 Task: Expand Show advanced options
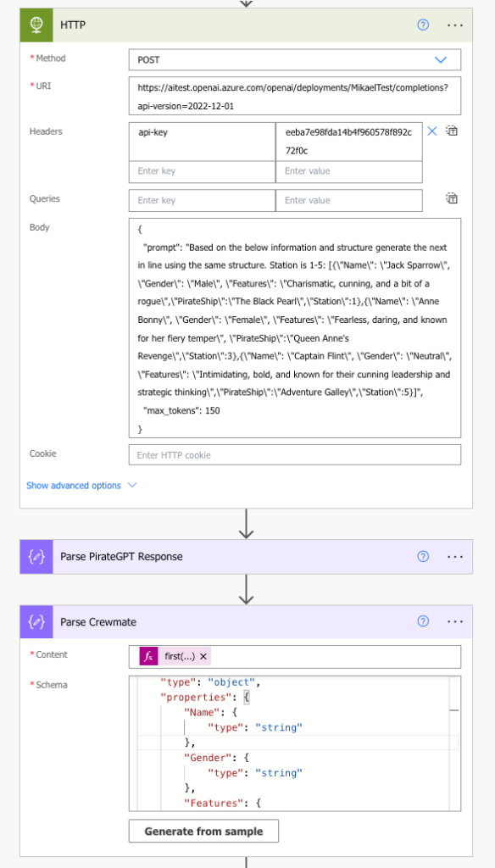(x=81, y=486)
